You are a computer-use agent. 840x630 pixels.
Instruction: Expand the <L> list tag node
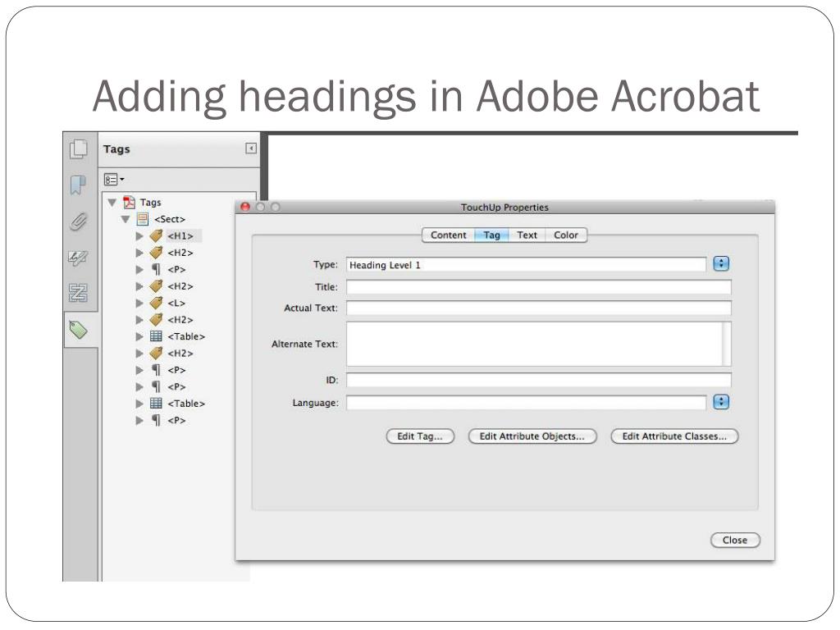[x=139, y=304]
